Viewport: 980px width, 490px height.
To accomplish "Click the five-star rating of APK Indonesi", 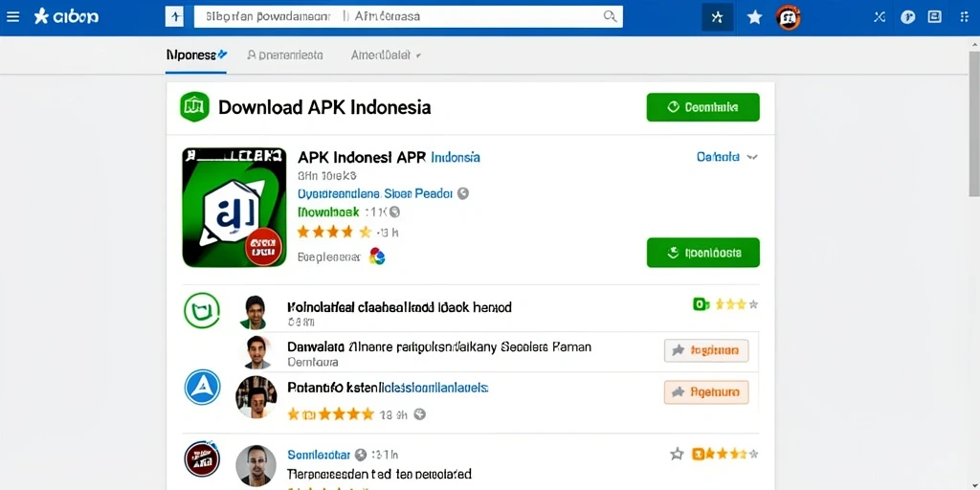I will pyautogui.click(x=334, y=233).
